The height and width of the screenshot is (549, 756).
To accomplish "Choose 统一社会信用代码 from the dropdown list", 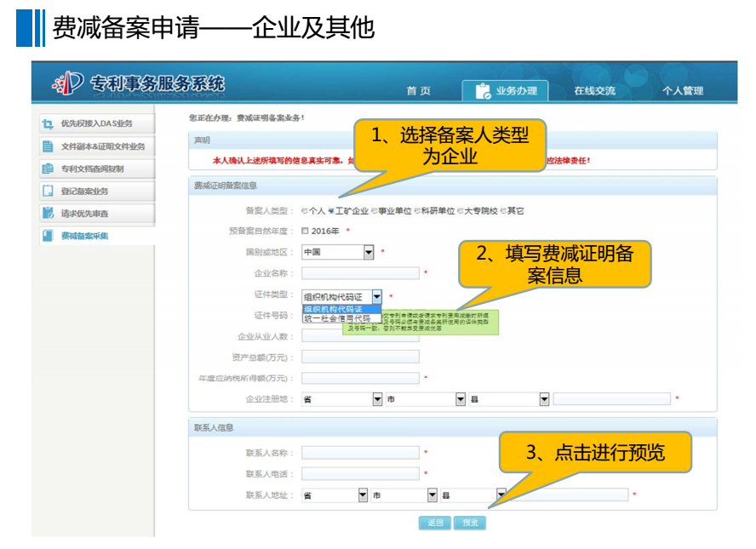I will tap(342, 318).
